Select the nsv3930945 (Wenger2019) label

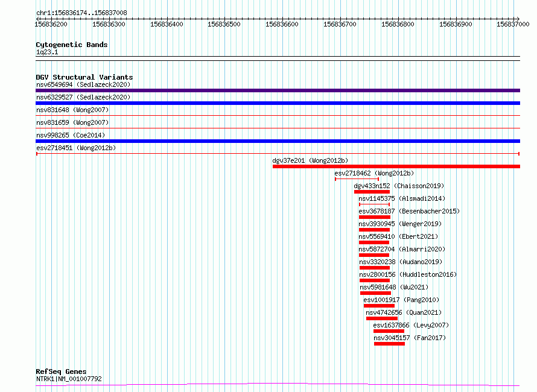click(401, 224)
